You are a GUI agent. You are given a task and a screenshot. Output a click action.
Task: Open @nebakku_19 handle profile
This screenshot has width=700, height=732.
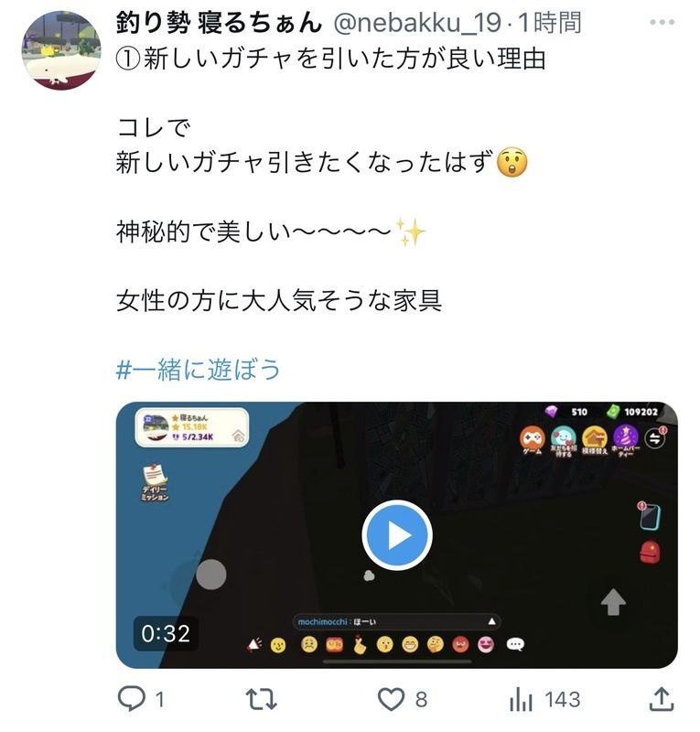coord(417,22)
